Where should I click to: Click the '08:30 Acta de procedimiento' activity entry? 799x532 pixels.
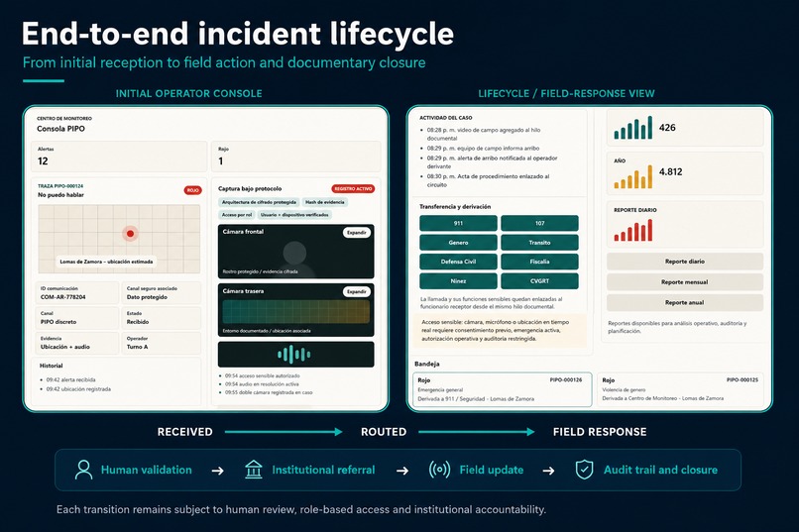coord(488,180)
